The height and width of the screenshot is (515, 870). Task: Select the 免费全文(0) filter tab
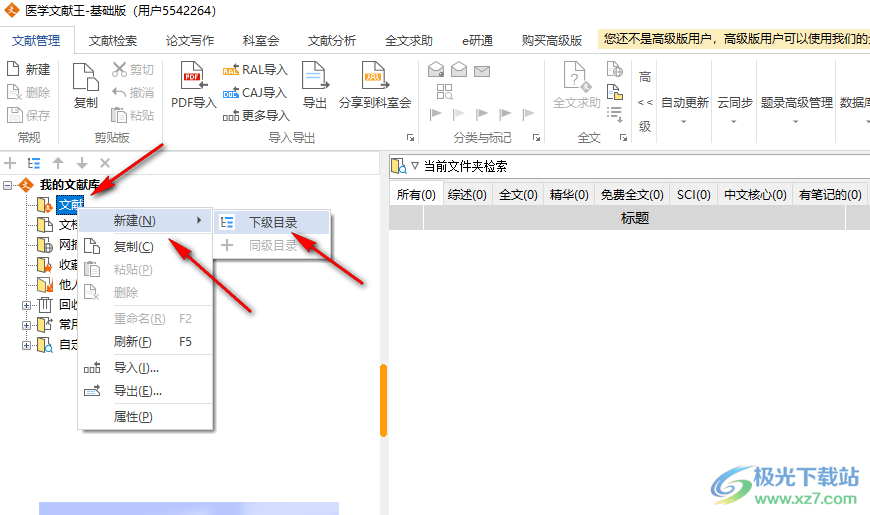point(632,195)
